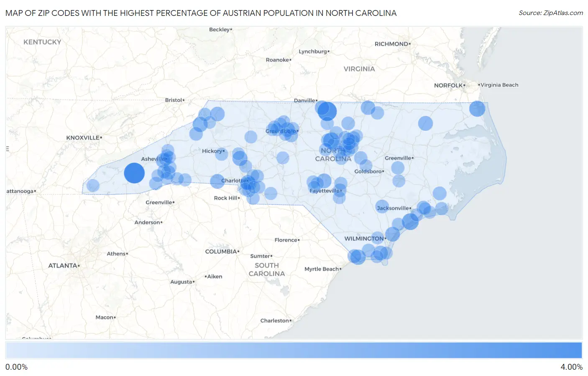Click the 4.00% legend maximum label

pos(571,367)
